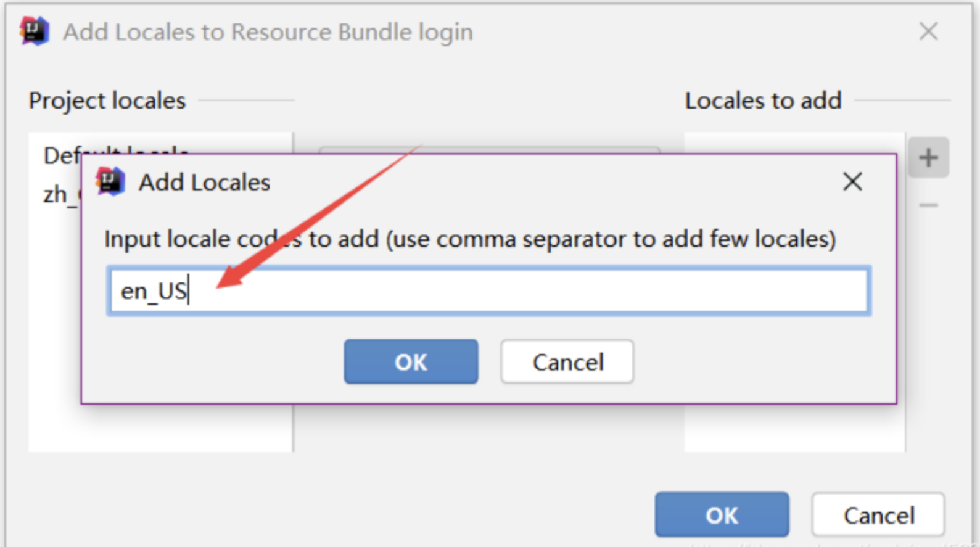Click IntelliJ logo in Resource Bundle dialog title
Viewport: 980px width, 547px height.
(35, 31)
